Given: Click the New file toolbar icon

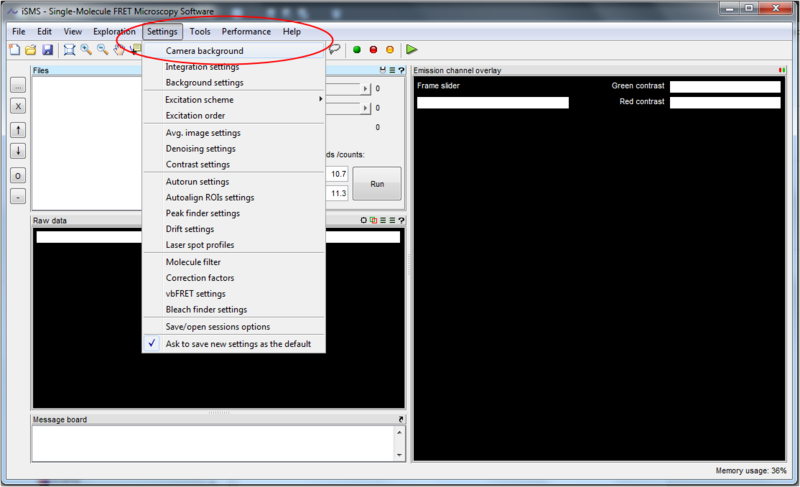Looking at the screenshot, I should click(x=16, y=49).
